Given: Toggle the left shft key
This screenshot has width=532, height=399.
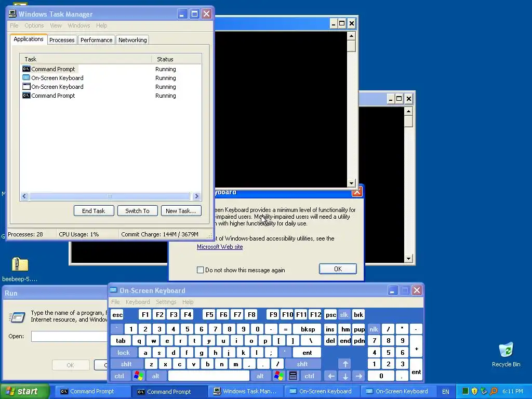Looking at the screenshot, I should tap(126, 364).
